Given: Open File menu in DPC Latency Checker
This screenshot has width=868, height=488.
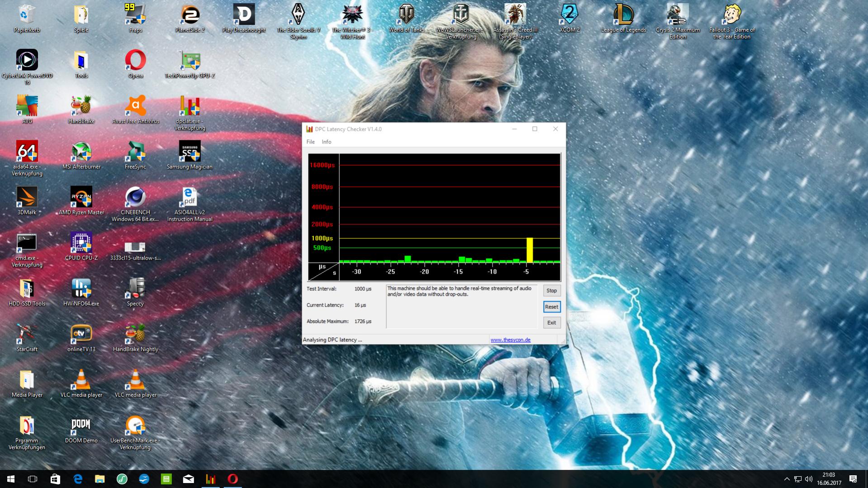Looking at the screenshot, I should 310,142.
